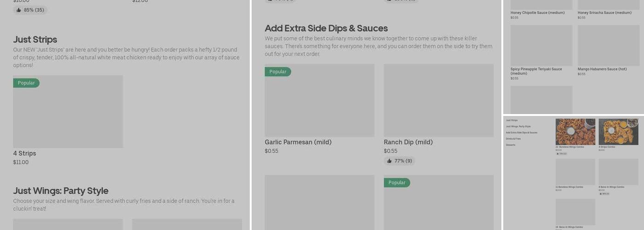Jump to Just Wings: Party Style category

[x=518, y=126]
